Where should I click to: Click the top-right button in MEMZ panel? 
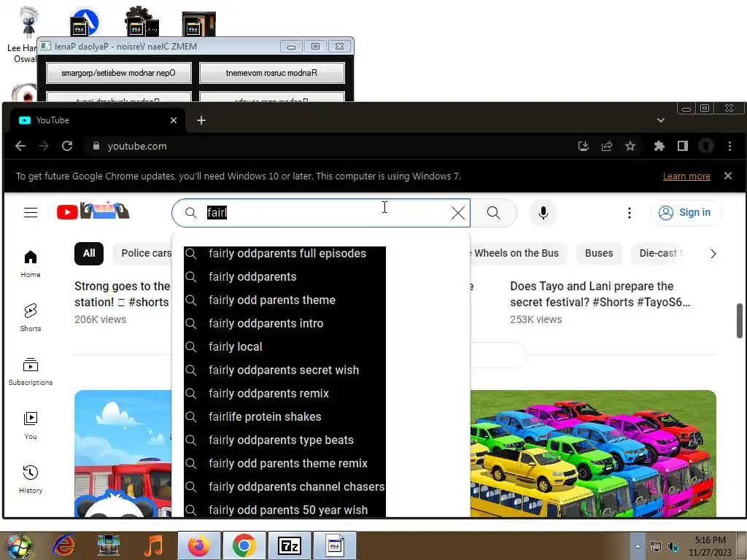tap(271, 73)
